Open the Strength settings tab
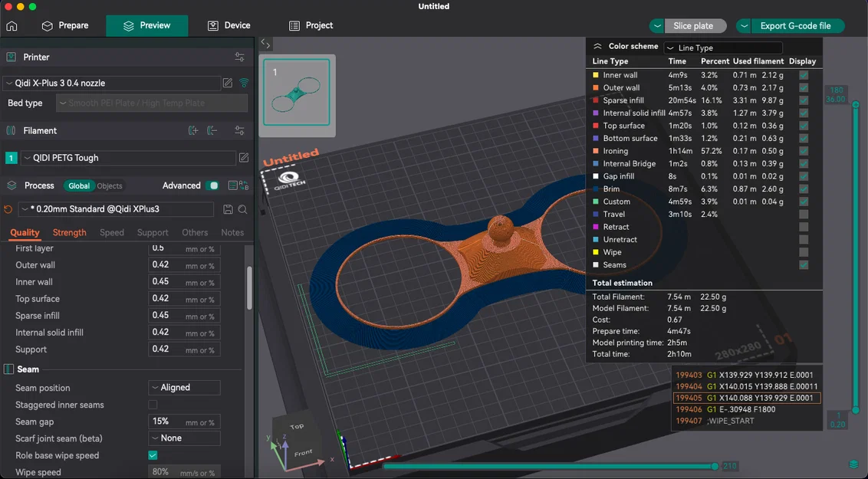This screenshot has height=479, width=868. click(69, 232)
